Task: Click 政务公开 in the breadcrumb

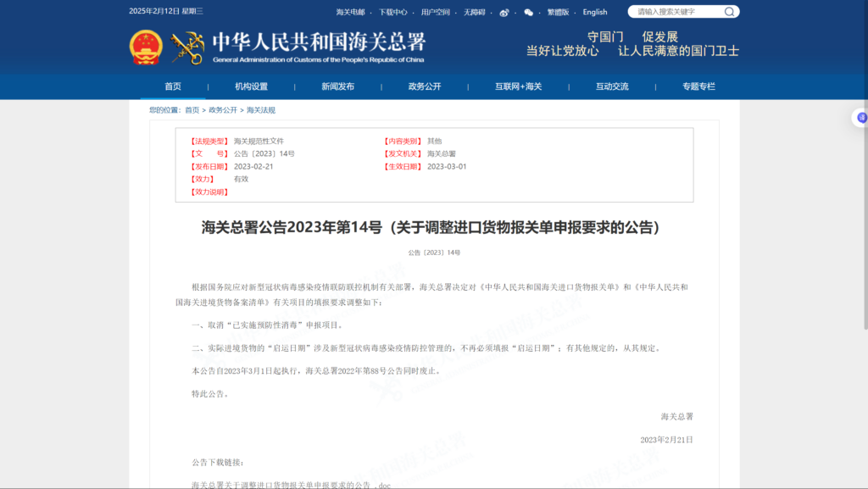Action: (x=223, y=110)
